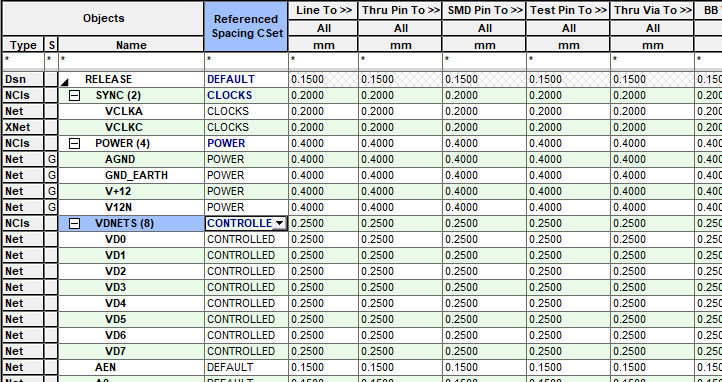This screenshot has height=382, width=722.
Task: Open the CONTROLLED CSet dropdown arrow for VDNETS
Action: coord(279,224)
